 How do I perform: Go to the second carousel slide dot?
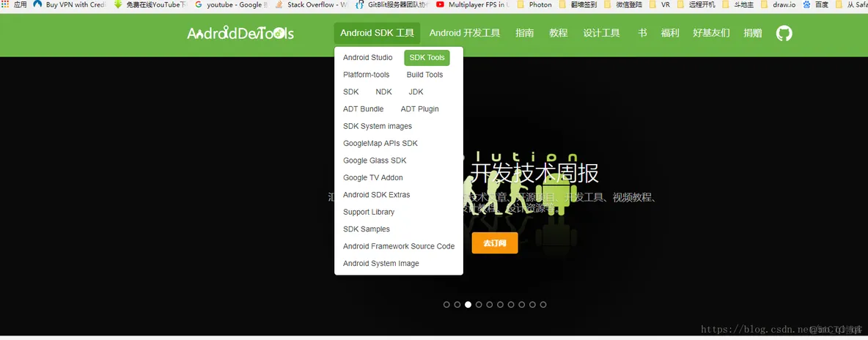click(457, 305)
